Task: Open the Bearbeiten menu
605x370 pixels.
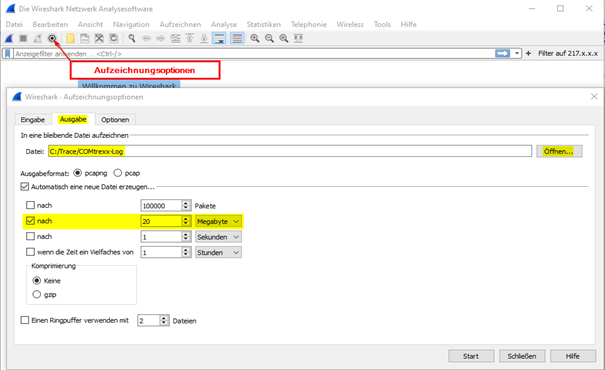Action: pos(50,24)
